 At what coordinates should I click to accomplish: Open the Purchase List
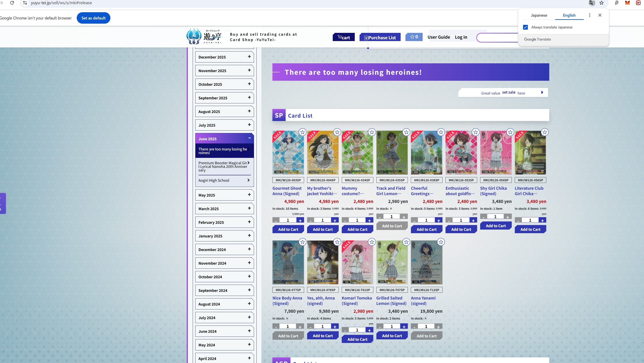point(380,37)
